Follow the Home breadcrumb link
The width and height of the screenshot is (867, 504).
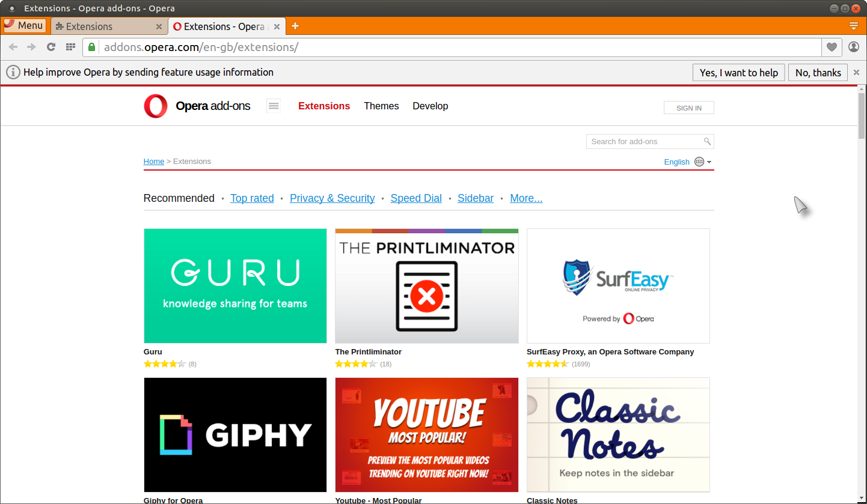pos(154,161)
